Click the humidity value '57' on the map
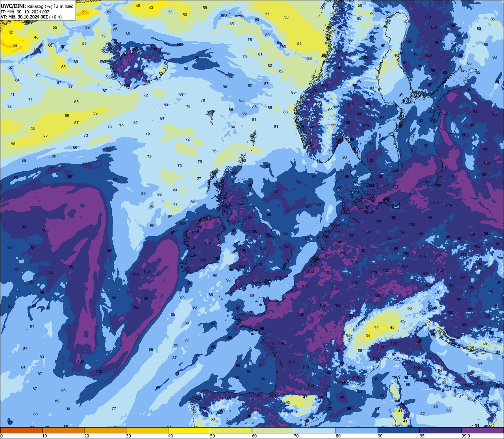Viewport: 504px width, 439px height. point(76,123)
